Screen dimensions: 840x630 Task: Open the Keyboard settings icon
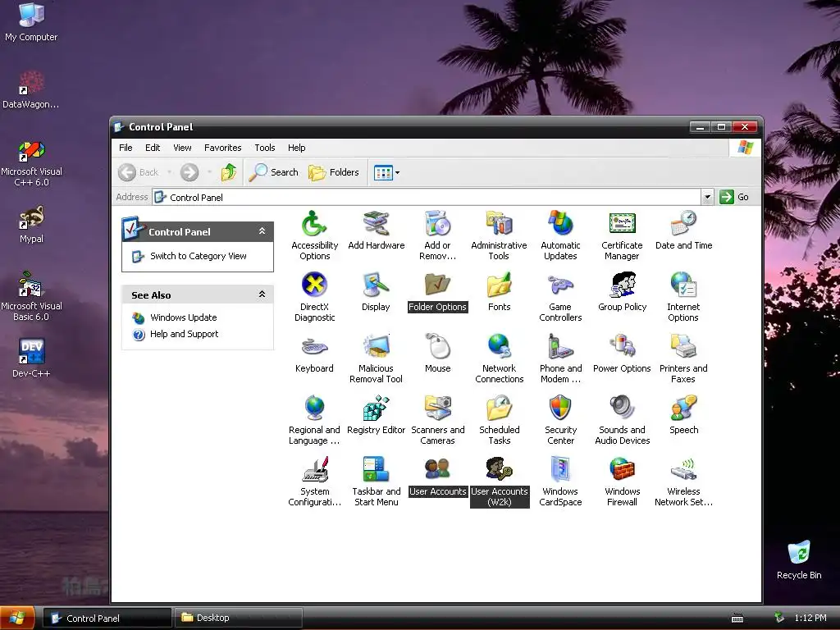314,354
